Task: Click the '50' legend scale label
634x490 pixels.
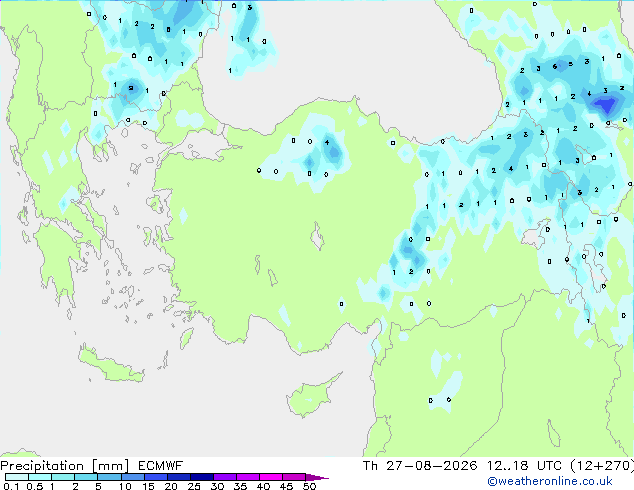Action: (x=309, y=486)
